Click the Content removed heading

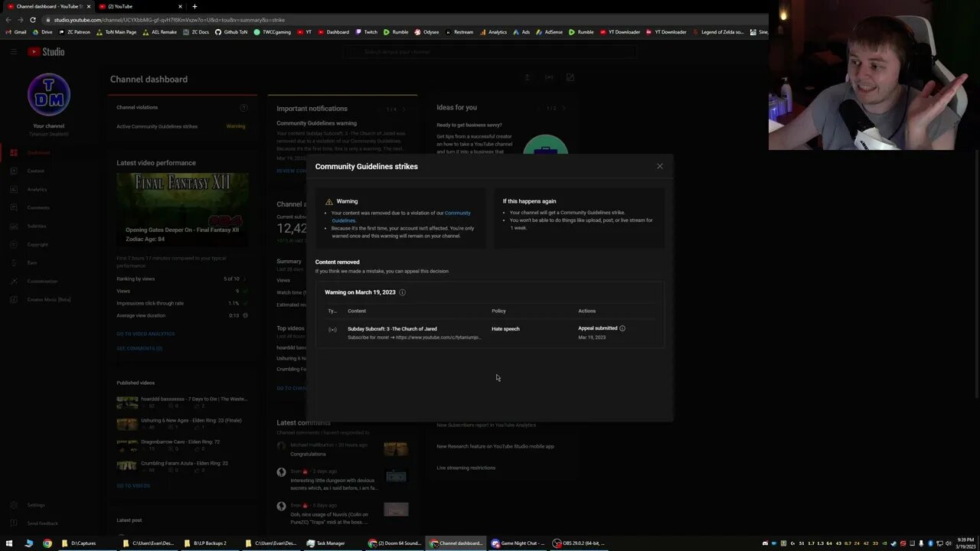[337, 262]
